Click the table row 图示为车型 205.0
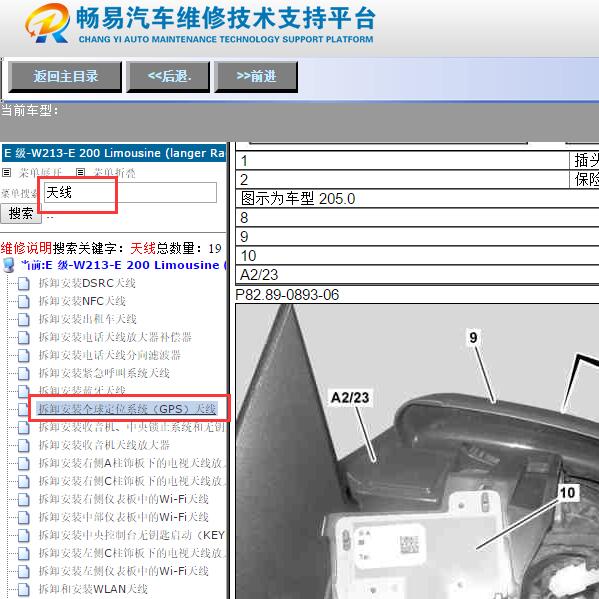 [417, 199]
